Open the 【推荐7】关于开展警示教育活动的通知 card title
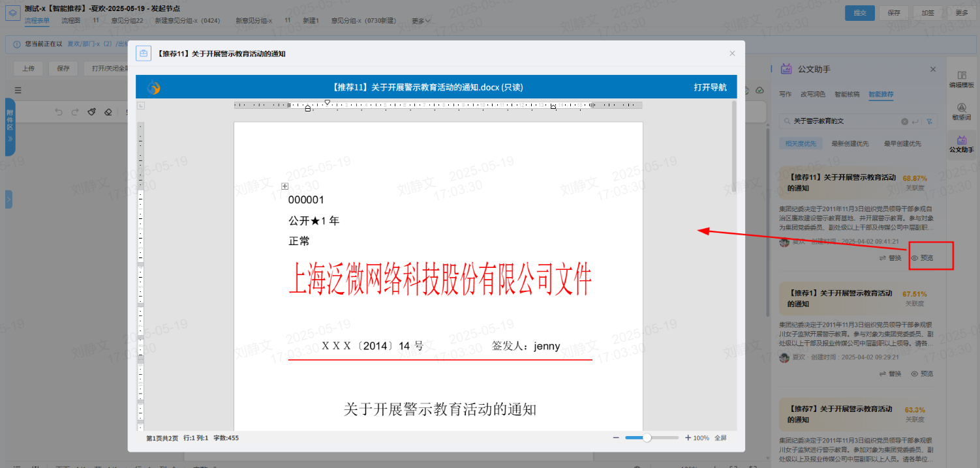 click(x=840, y=414)
